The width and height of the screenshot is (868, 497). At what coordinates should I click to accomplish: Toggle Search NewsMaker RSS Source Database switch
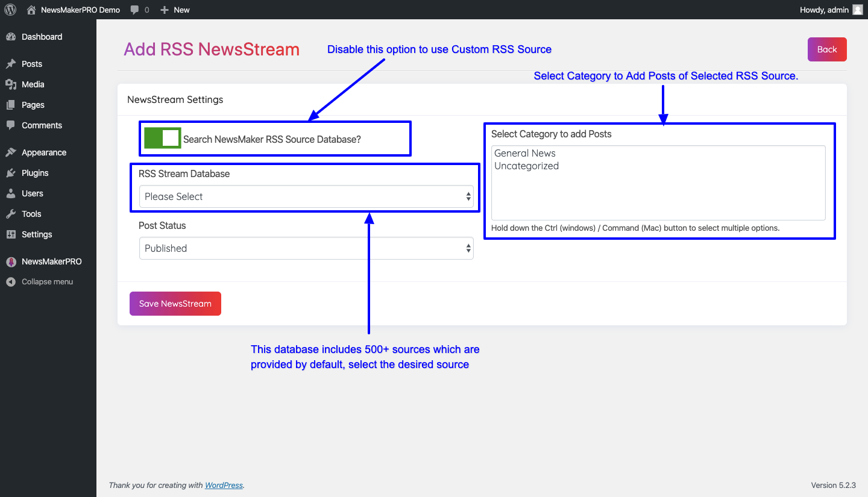(162, 139)
